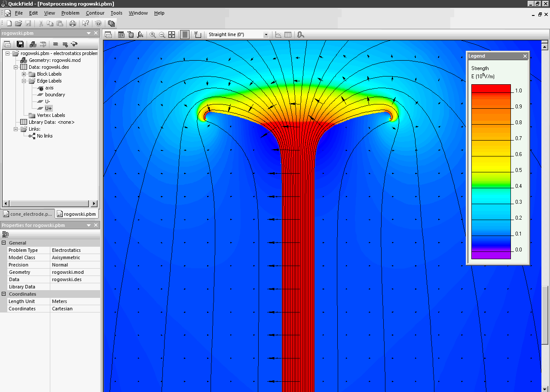Image resolution: width=550 pixels, height=392 pixels.
Task: Click the Axisymmetric Model Class value
Action: point(75,257)
